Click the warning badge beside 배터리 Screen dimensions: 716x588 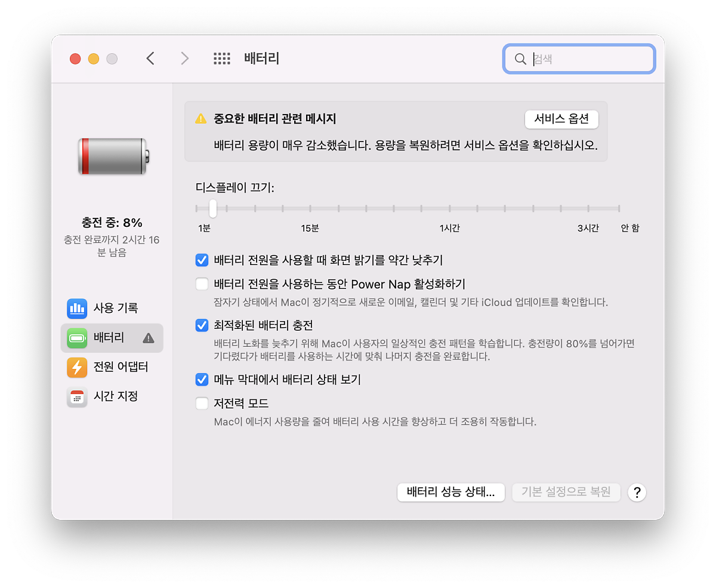point(149,338)
